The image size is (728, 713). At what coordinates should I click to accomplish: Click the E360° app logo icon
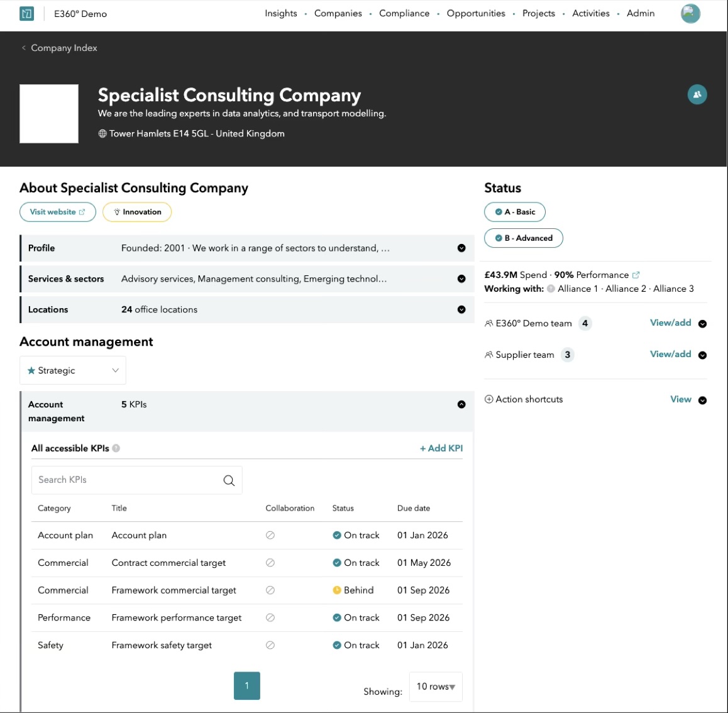pos(26,13)
